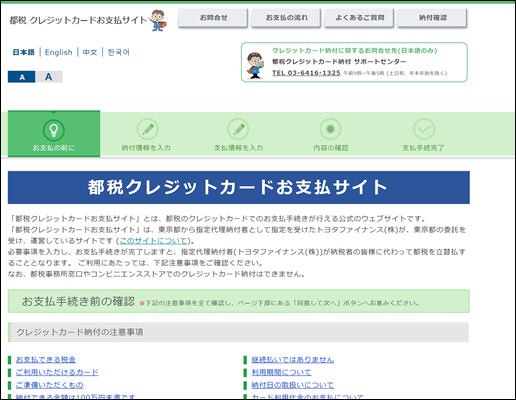516x400 pixels.
Task: Open the 利用期間について link
Action: pyautogui.click(x=281, y=372)
